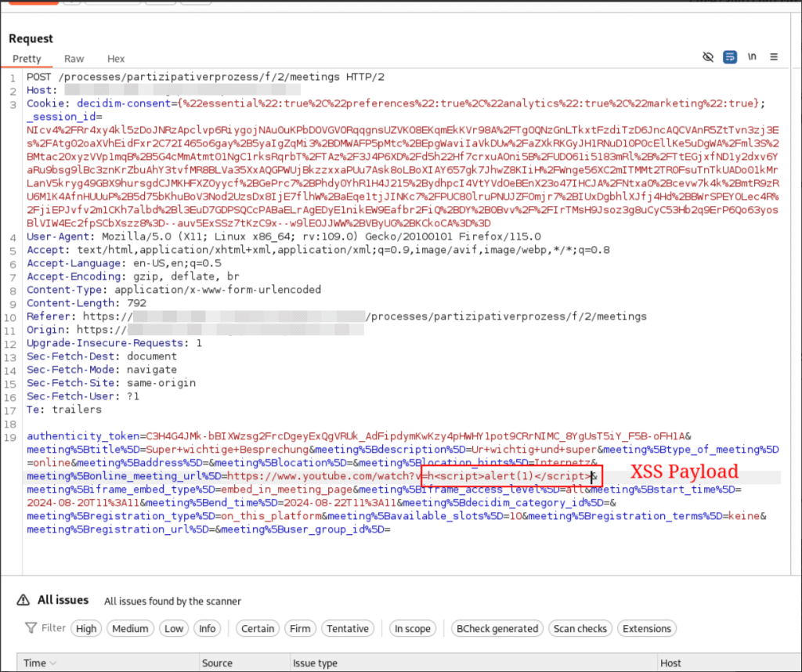Click the <script>alert(1)</script> payload text
This screenshot has height=672, width=802.
coord(512,476)
